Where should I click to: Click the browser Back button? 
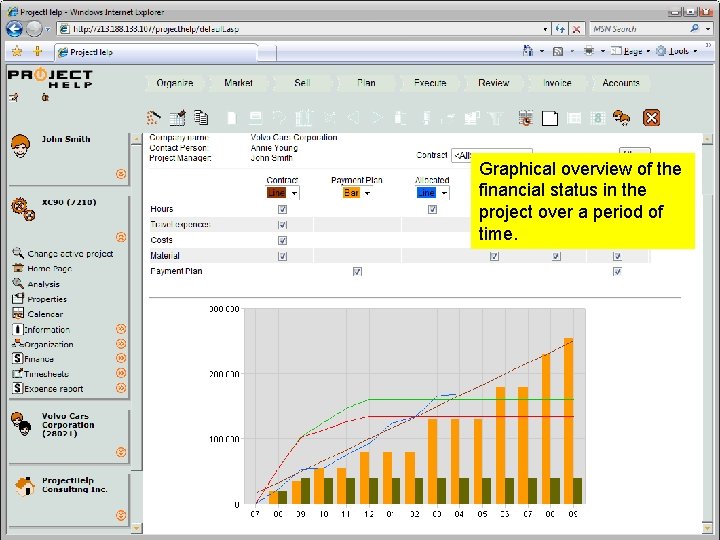click(15, 29)
